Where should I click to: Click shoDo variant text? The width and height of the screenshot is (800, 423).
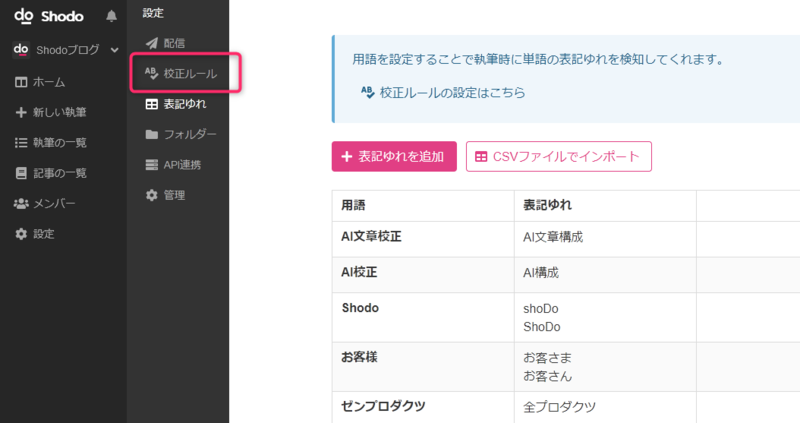pos(540,309)
